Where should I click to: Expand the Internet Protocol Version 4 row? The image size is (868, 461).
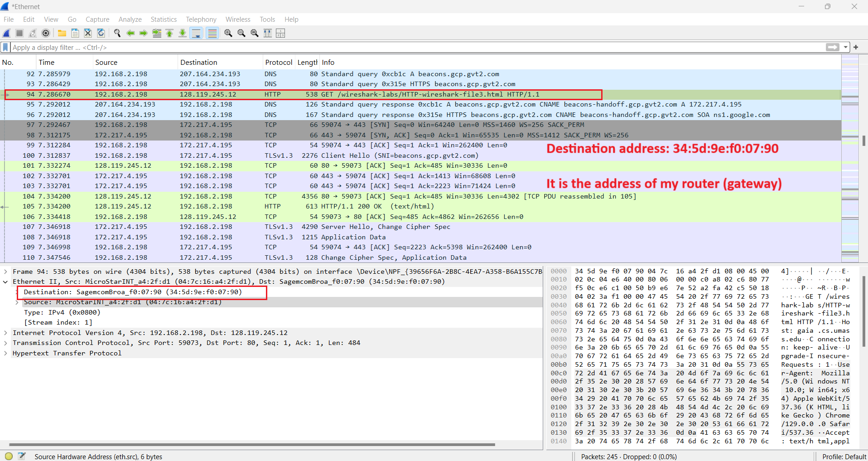coord(5,333)
